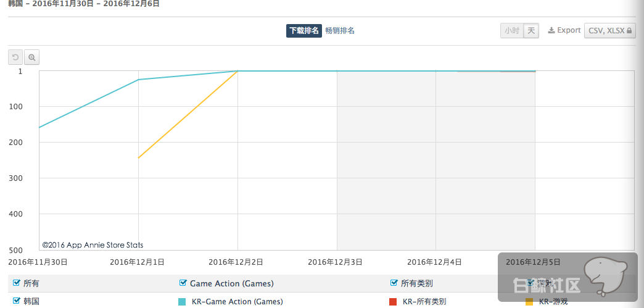Click the yellow KR-游戏 color swatch
644x308 pixels.
(529, 302)
